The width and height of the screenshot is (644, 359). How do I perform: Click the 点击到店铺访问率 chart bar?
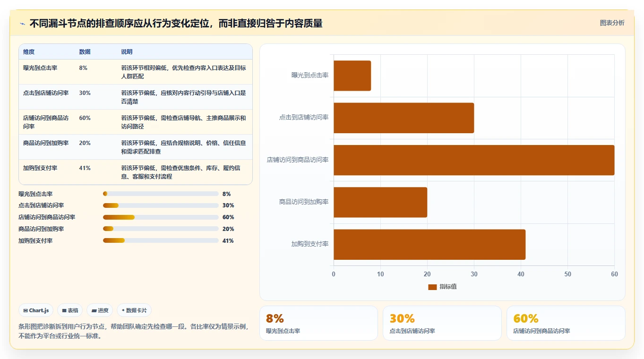click(404, 118)
